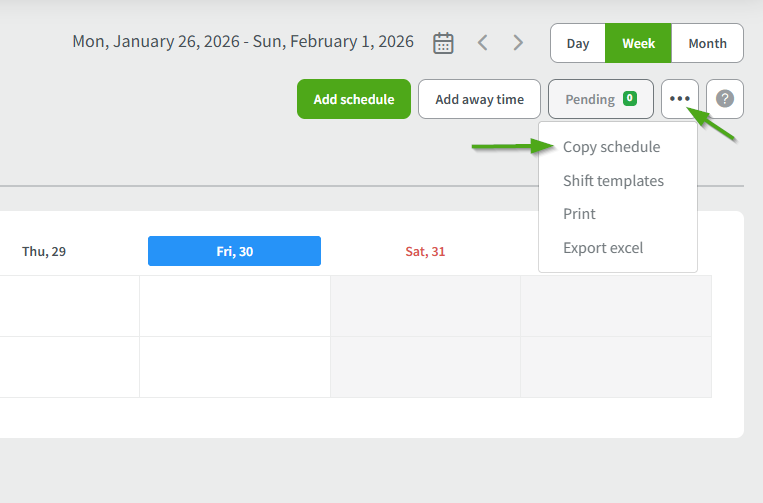763x503 pixels.
Task: Switch to Day view
Action: [x=578, y=43]
